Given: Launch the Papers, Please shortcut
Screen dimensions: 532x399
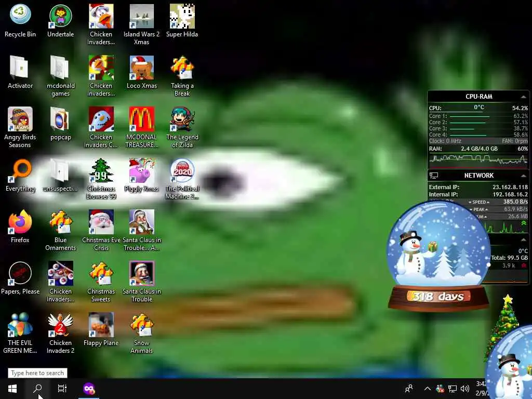Looking at the screenshot, I should 20,278.
